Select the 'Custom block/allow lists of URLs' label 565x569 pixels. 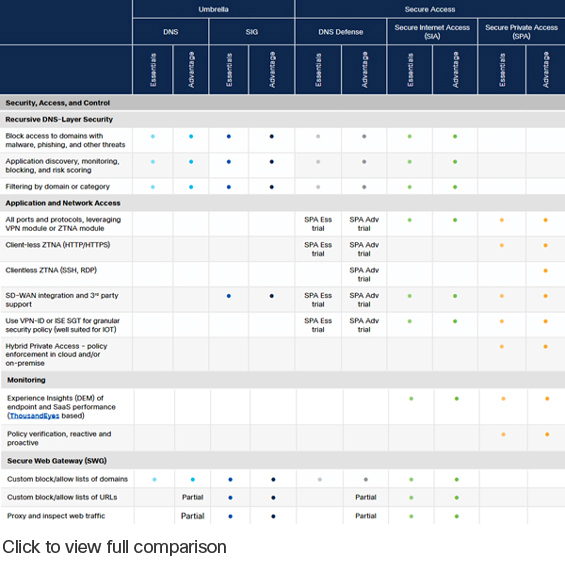point(62,497)
